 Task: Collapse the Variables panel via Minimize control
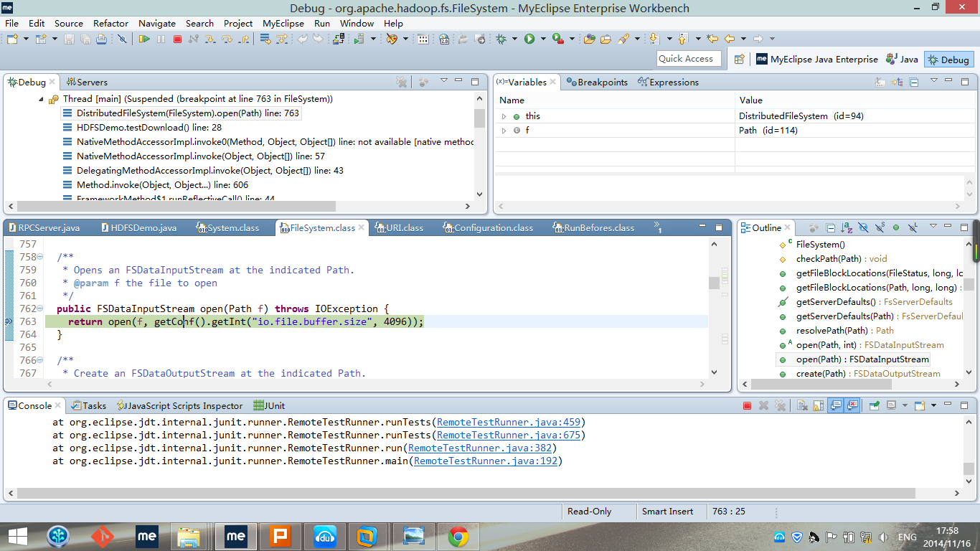pos(948,80)
